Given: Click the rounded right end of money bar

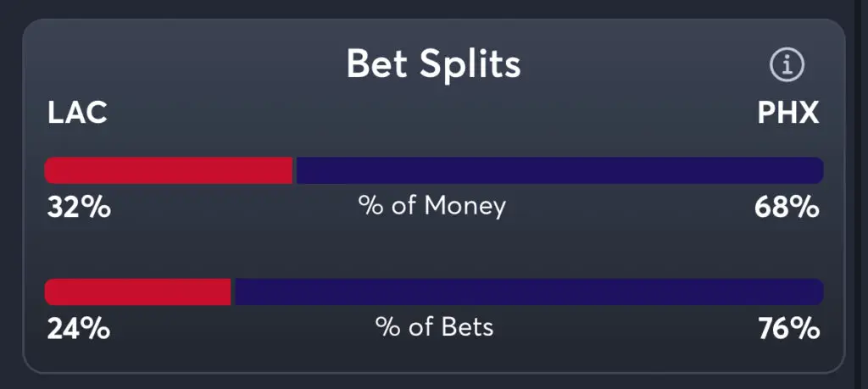Looking at the screenshot, I should (817, 170).
